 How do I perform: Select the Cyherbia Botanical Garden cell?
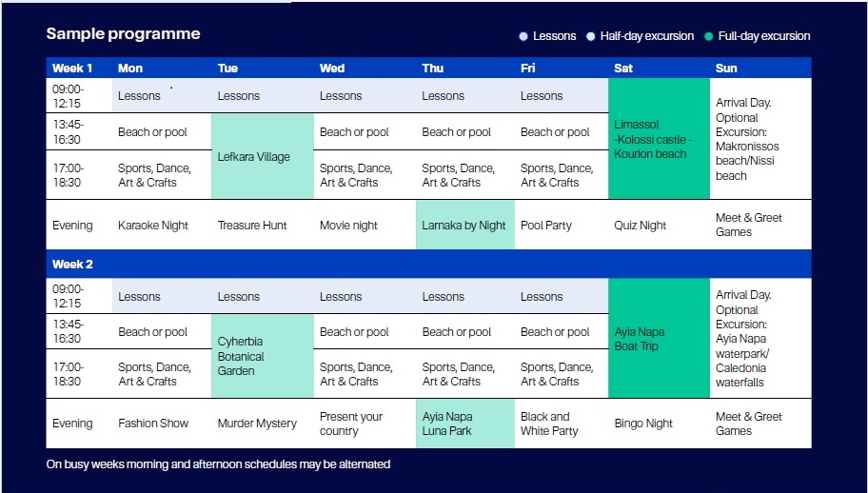pyautogui.click(x=262, y=356)
